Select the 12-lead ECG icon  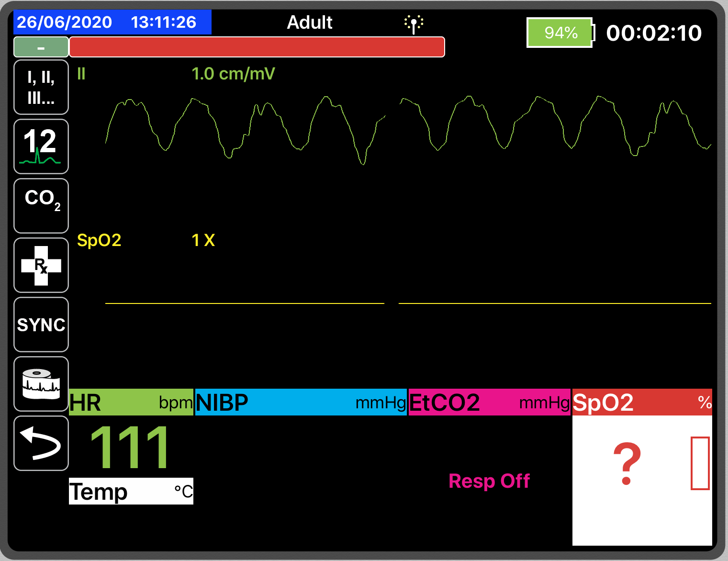41,146
